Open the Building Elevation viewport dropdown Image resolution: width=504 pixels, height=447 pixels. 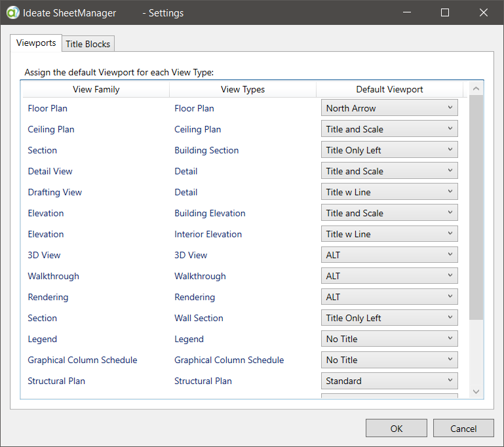(x=389, y=213)
